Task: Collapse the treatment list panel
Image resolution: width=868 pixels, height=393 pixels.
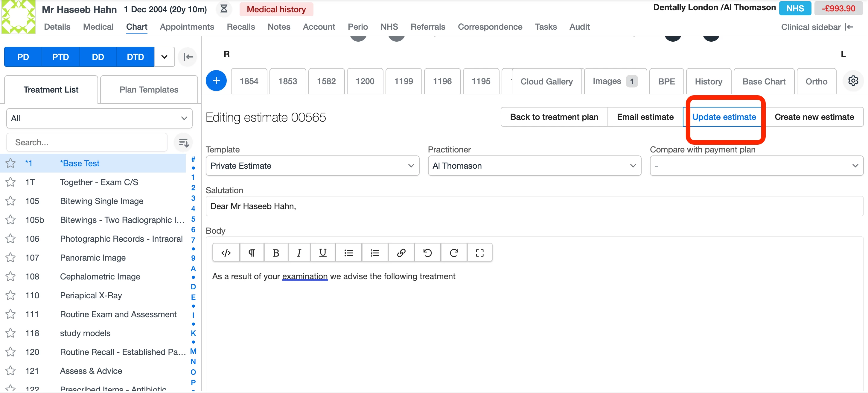Action: (188, 57)
